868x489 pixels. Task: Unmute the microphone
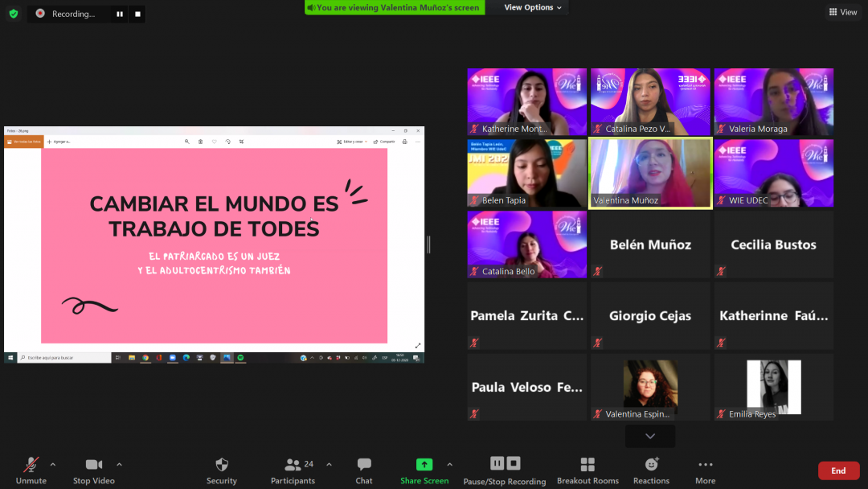[x=31, y=470]
